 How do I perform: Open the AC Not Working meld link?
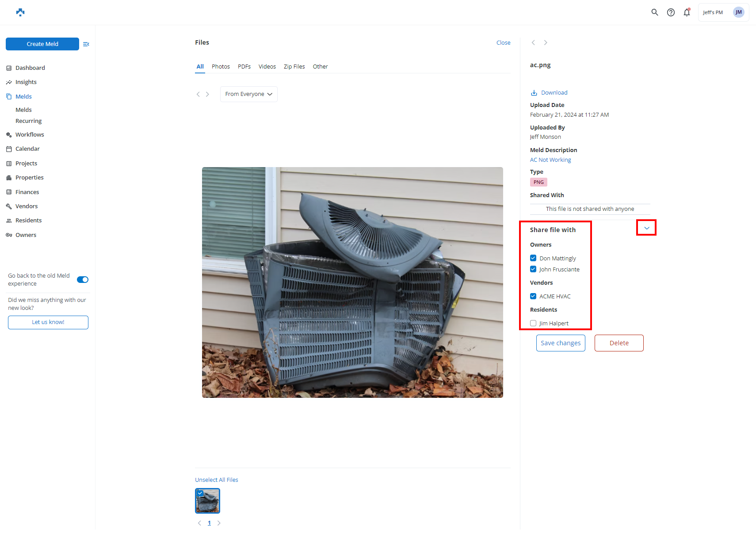550,160
